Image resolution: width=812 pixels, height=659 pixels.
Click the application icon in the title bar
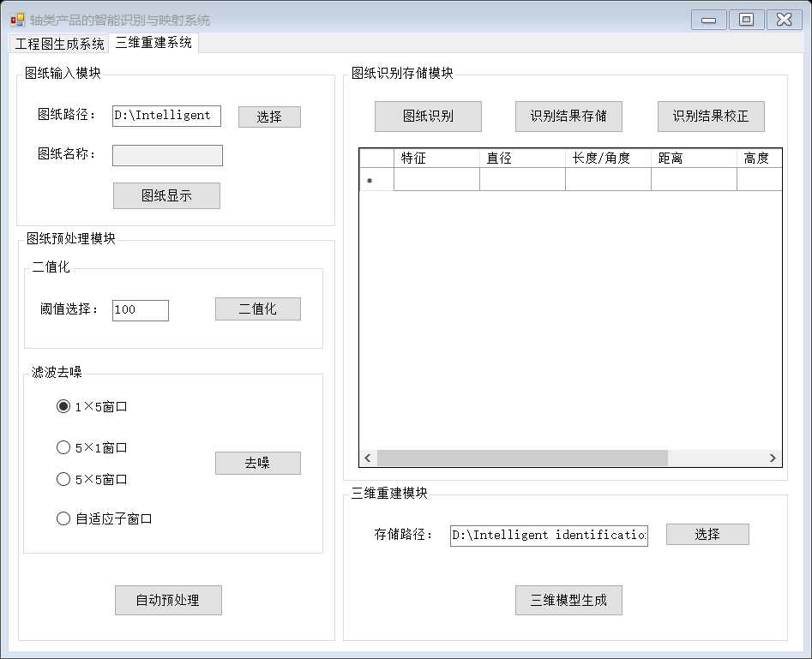pos(17,20)
